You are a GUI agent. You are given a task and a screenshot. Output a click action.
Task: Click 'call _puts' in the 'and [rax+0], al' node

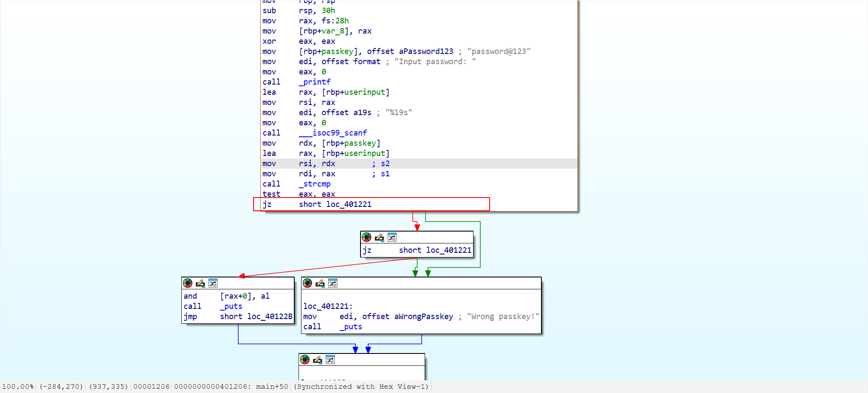pos(213,306)
